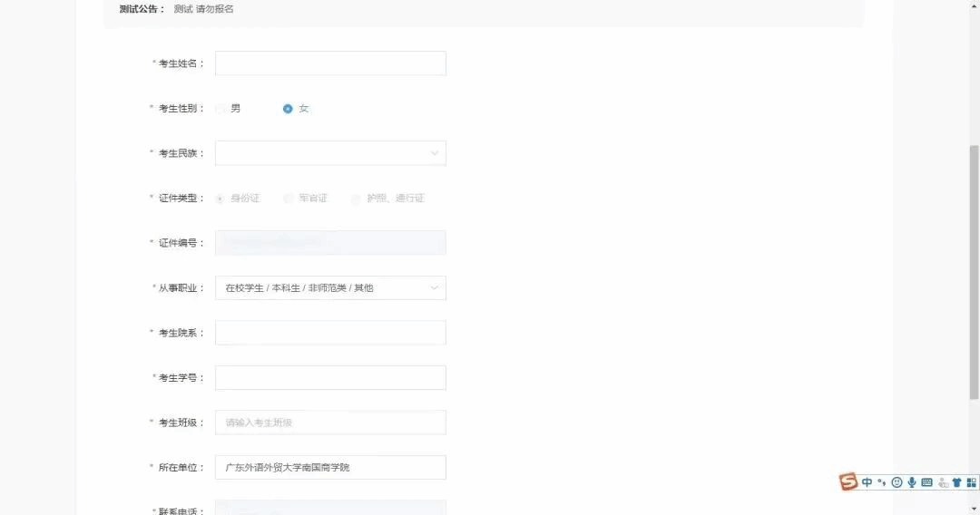Screen dimensions: 980x515
Task: Click the Sogou input method logo
Action: (x=848, y=481)
